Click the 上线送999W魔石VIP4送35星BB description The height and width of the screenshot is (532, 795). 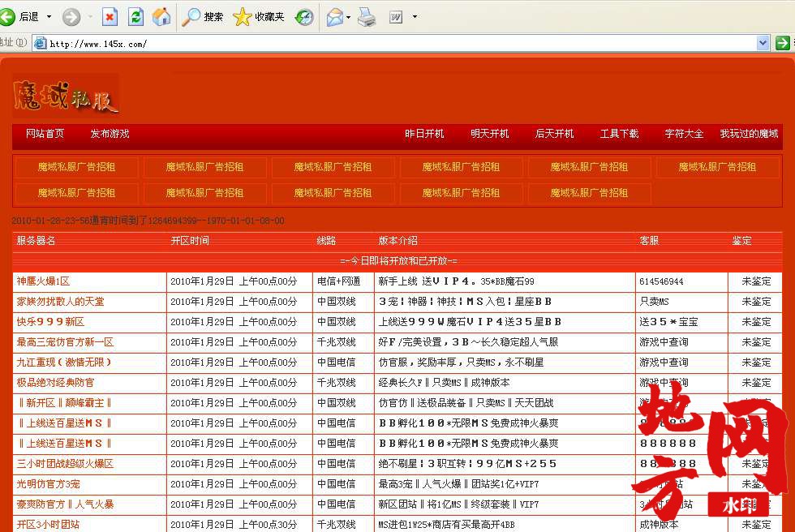tap(470, 322)
